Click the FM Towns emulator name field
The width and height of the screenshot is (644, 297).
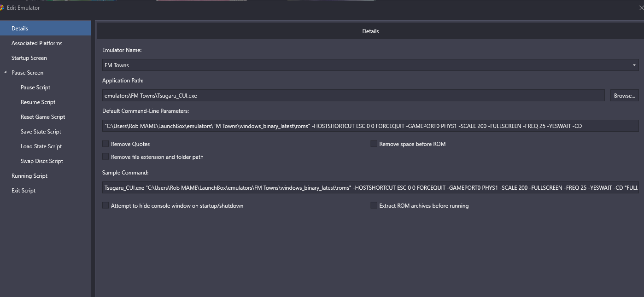point(370,65)
